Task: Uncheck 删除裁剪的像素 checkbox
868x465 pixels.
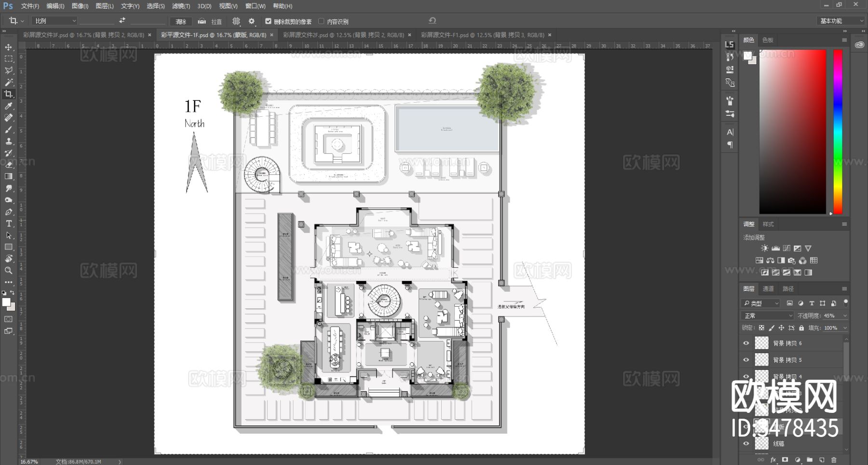Action: click(x=268, y=21)
